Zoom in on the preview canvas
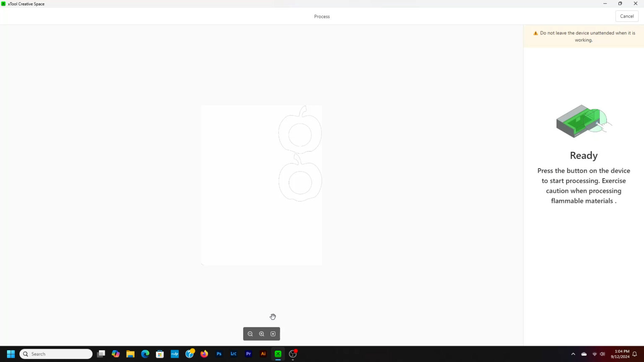The height and width of the screenshot is (362, 644). (x=262, y=334)
